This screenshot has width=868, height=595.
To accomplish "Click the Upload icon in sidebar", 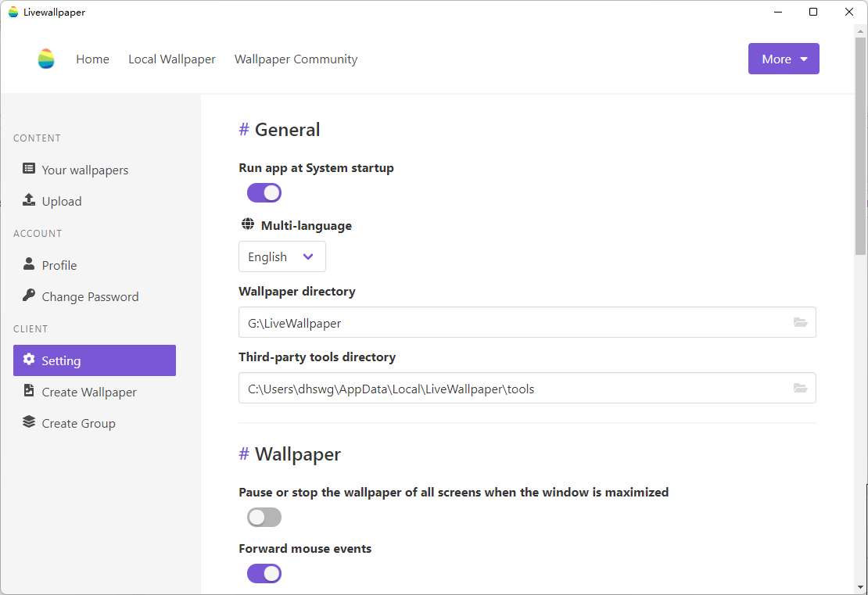I will (29, 200).
